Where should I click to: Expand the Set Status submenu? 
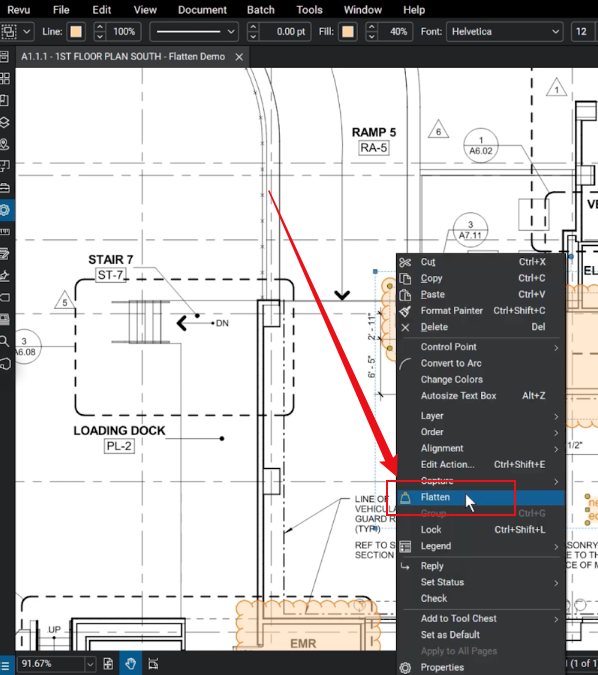click(x=480, y=582)
